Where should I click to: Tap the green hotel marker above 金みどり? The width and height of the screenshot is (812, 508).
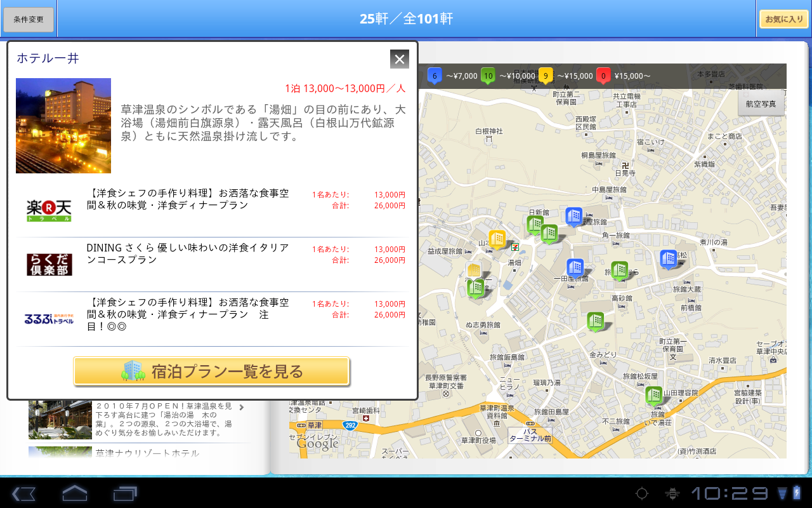tap(595, 321)
